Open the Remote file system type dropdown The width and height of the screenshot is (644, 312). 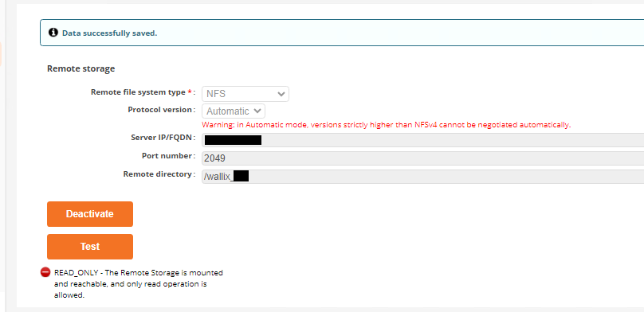coord(245,94)
